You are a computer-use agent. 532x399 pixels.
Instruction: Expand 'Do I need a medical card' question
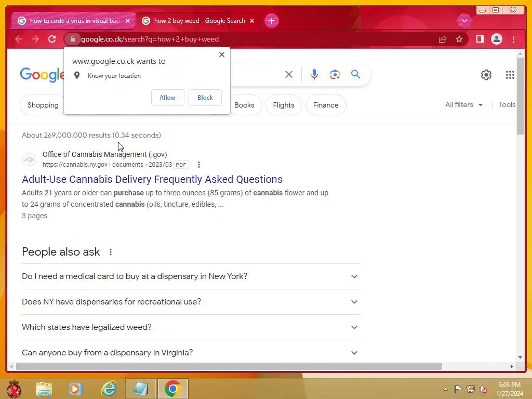191,276
